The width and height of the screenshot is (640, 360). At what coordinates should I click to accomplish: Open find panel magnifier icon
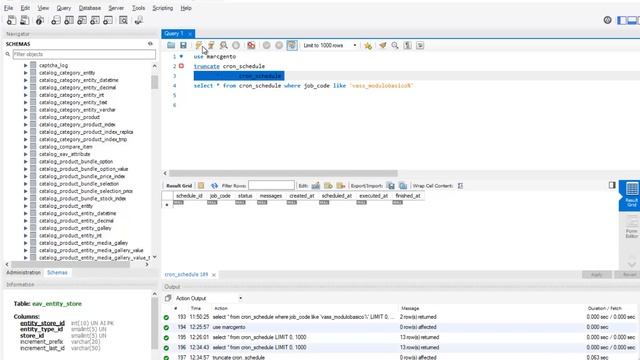[395, 45]
